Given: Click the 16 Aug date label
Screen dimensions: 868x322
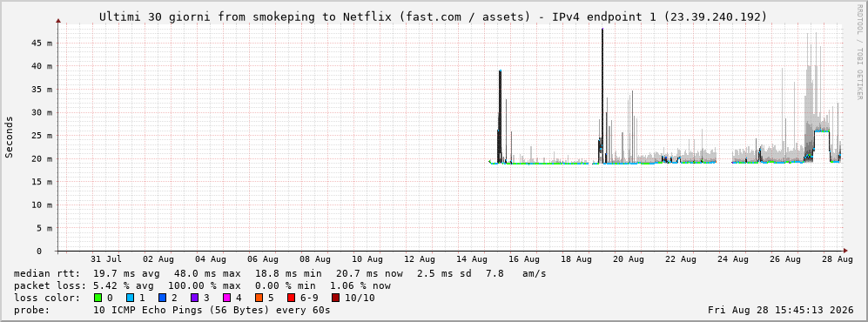Looking at the screenshot, I should point(524,258).
